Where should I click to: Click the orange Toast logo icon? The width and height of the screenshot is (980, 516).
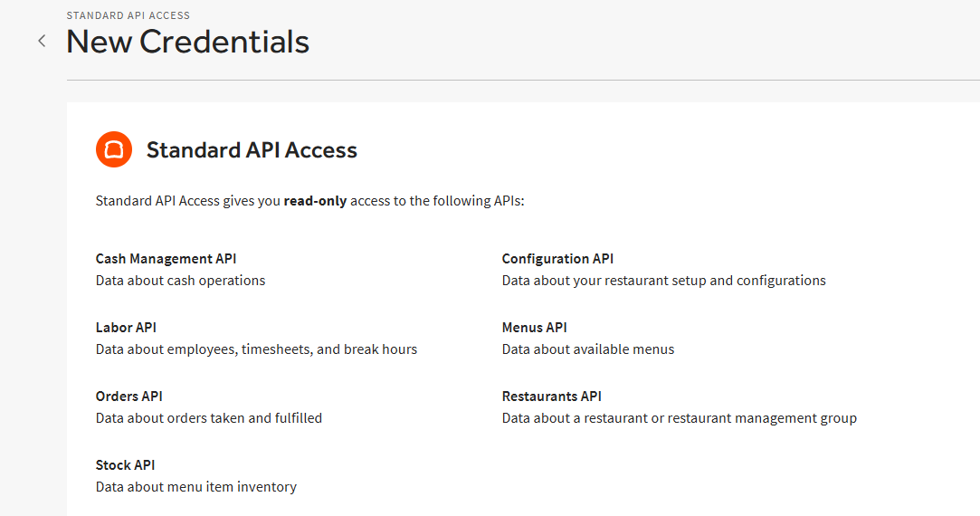(x=114, y=149)
